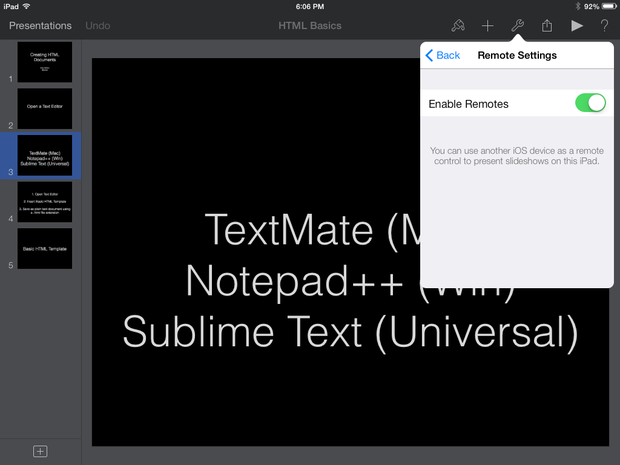Image resolution: width=620 pixels, height=465 pixels.
Task: Tap the Wi-Fi status icon
Action: coord(26,6)
